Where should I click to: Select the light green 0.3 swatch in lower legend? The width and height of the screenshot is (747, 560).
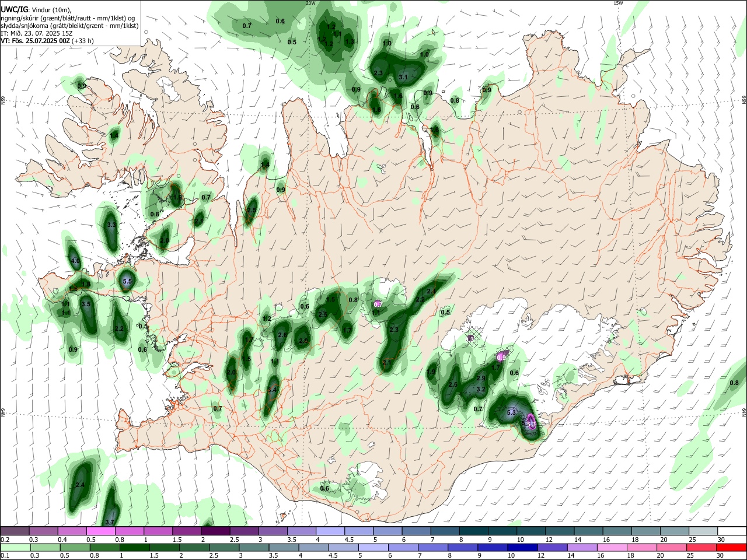click(45, 547)
